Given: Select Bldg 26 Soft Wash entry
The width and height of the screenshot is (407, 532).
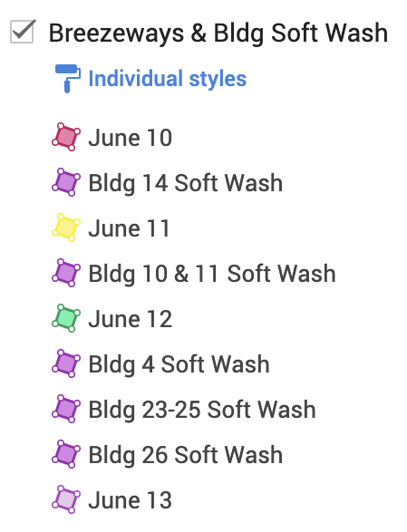Looking at the screenshot, I should pos(185,455).
